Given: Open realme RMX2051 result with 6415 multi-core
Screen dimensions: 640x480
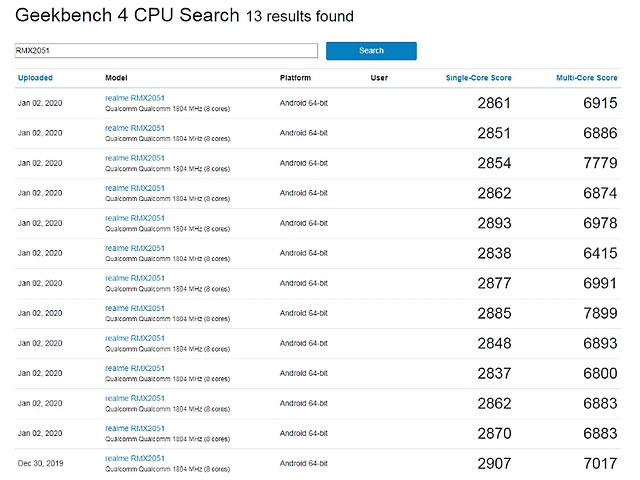Looking at the screenshot, I should (x=135, y=247).
